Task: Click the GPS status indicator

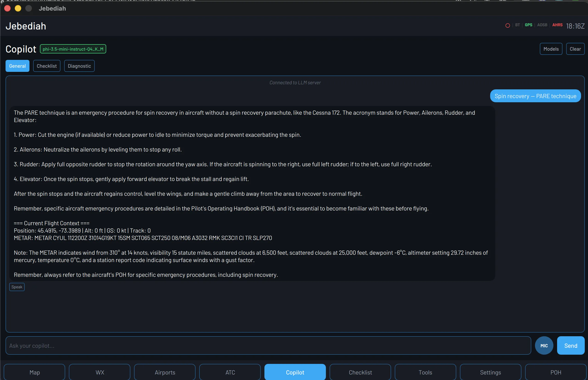Action: (528, 25)
